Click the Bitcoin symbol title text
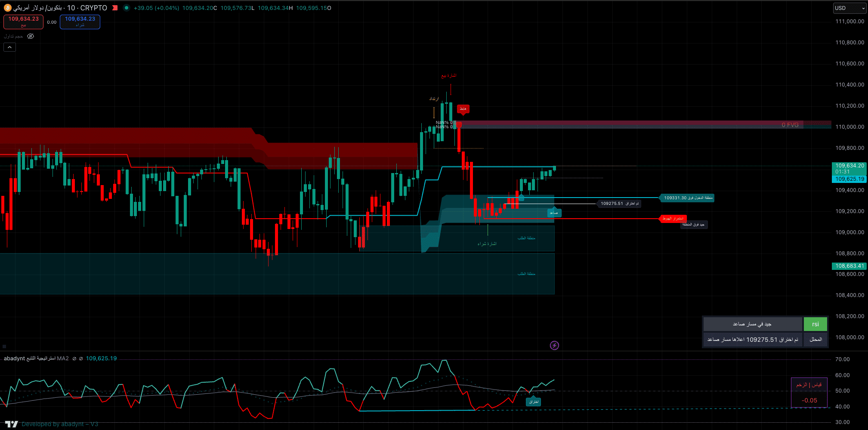Image resolution: width=868 pixels, height=430 pixels. (60, 8)
